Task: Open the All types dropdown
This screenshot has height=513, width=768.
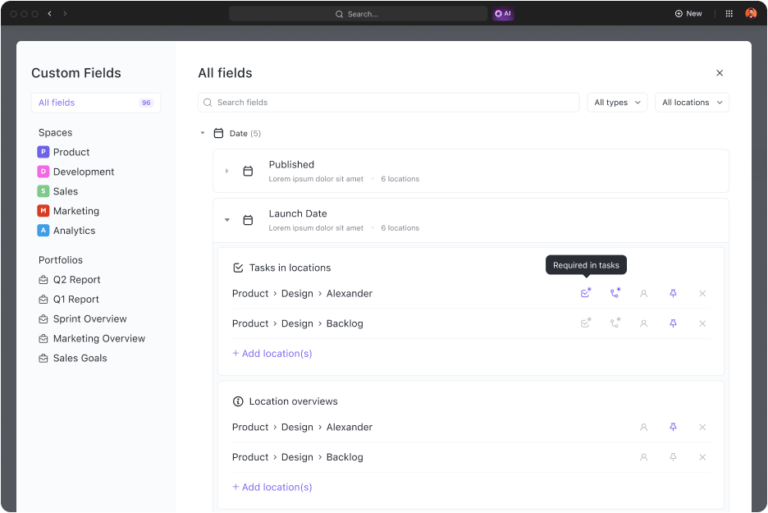Action: 617,102
